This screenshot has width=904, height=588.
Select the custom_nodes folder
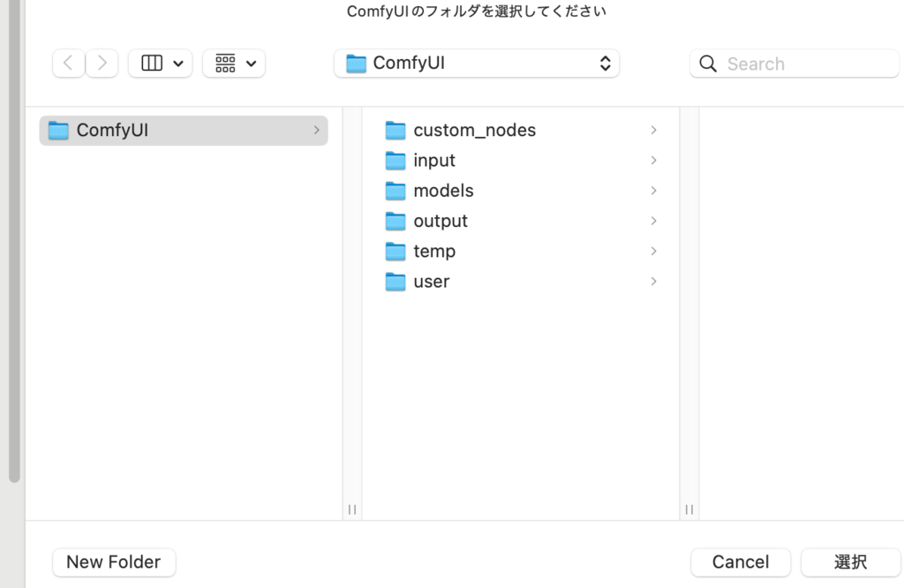[521, 131]
